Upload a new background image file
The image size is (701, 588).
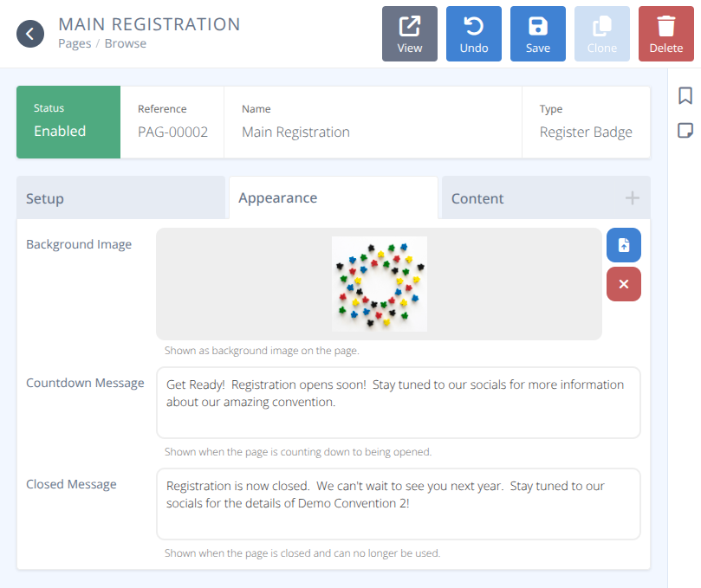click(623, 245)
